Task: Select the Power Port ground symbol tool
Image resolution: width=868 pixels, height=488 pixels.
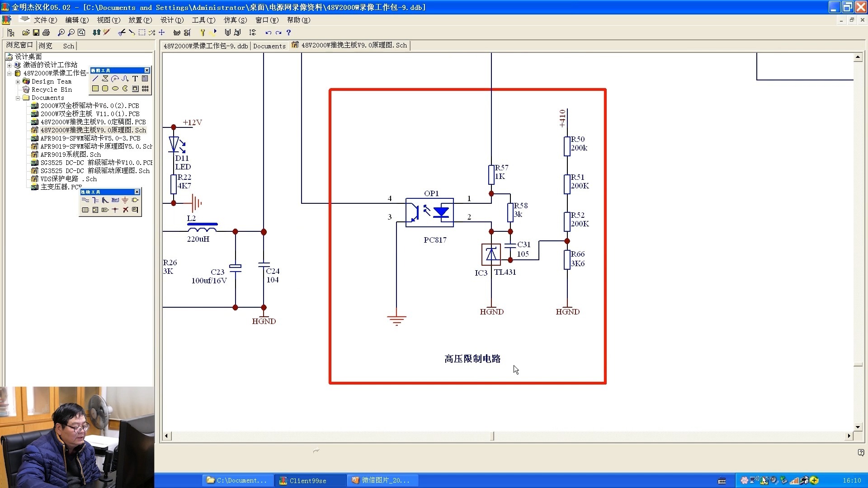Action: tap(125, 200)
